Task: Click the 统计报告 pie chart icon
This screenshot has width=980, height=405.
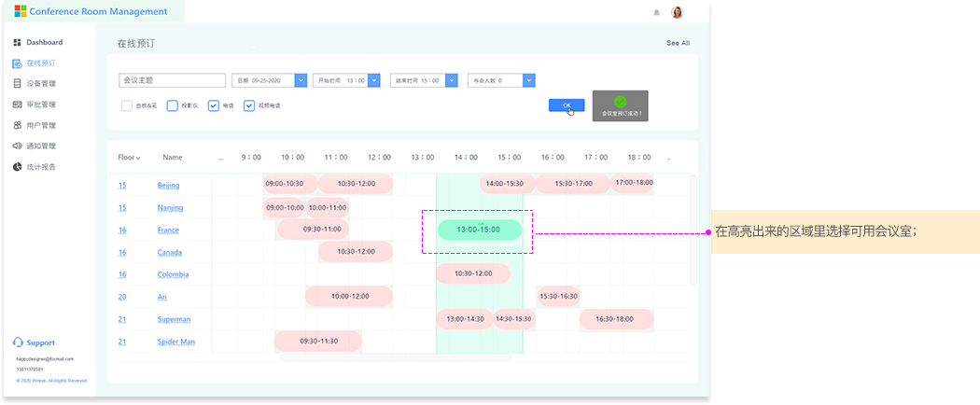Action: [x=17, y=166]
